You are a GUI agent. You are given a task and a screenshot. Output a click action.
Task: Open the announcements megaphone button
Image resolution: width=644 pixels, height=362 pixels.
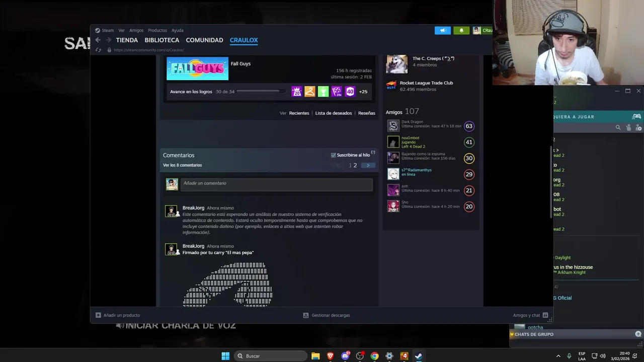pos(443,31)
